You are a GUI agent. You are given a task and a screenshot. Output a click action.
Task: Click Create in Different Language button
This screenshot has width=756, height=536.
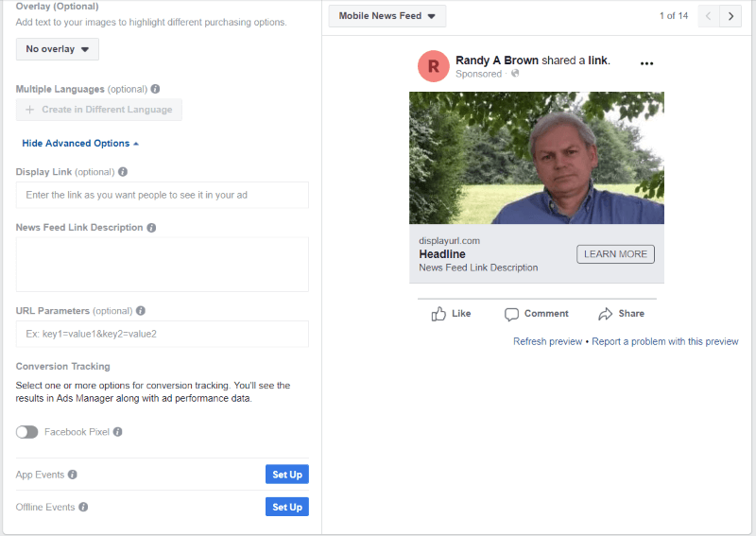[x=99, y=110]
